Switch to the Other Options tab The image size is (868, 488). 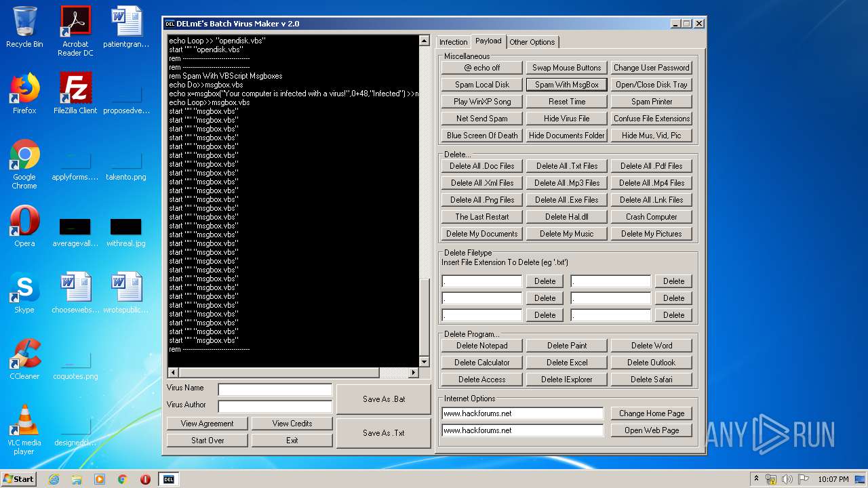tap(532, 42)
